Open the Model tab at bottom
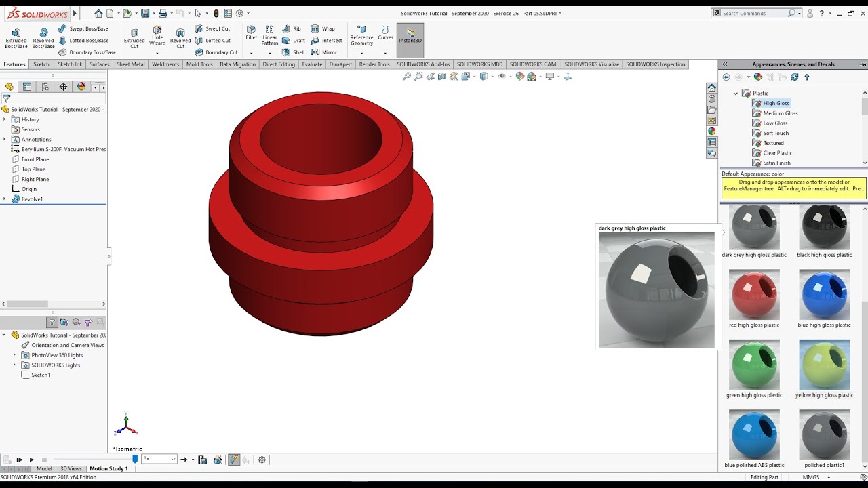 (x=44, y=469)
